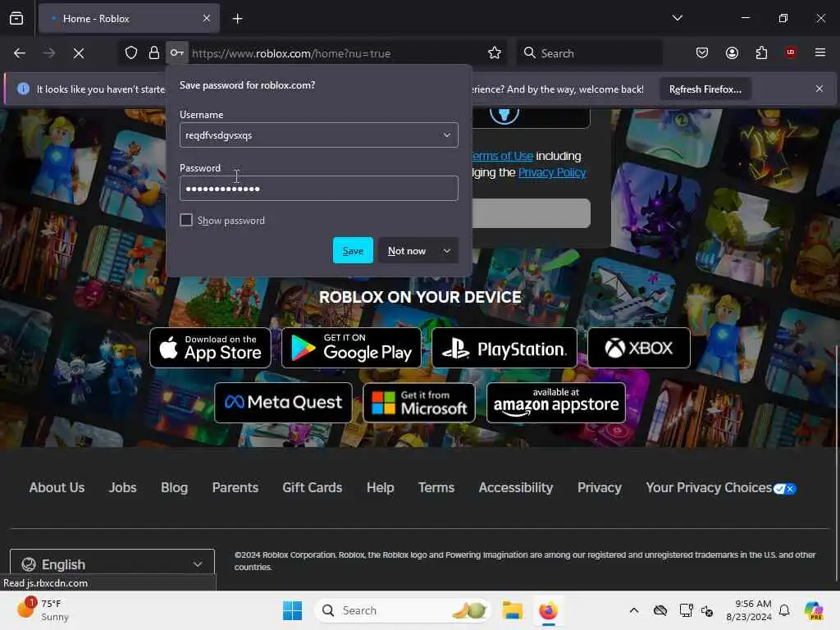This screenshot has height=630, width=840.
Task: Click the password field in save dialog
Action: tap(319, 189)
